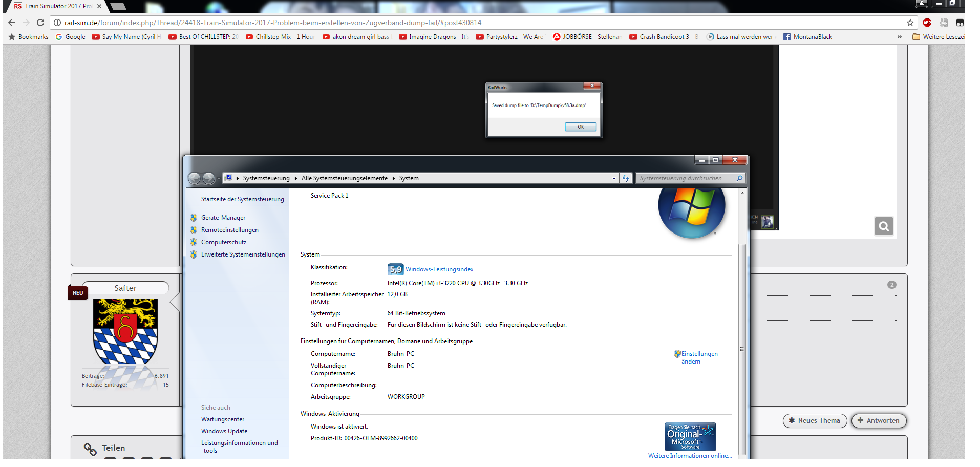Open the Bookmarks shortcut in the bookmarks bar
Image resolution: width=980 pixels, height=467 pixels.
[29, 37]
